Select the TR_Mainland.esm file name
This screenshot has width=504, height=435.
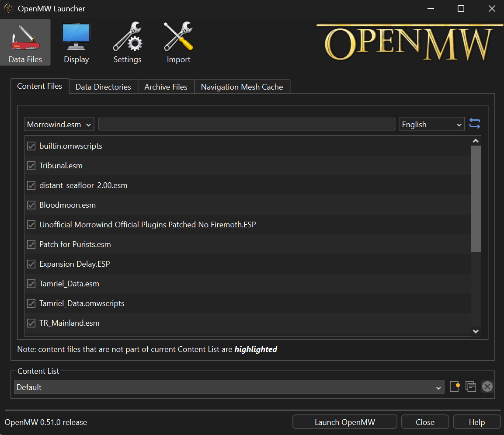(70, 323)
